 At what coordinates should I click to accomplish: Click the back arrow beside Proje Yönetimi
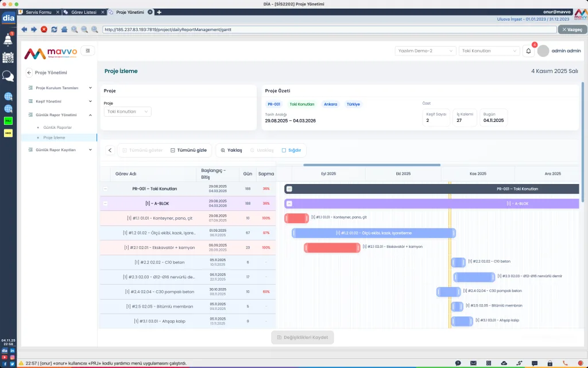pyautogui.click(x=29, y=72)
